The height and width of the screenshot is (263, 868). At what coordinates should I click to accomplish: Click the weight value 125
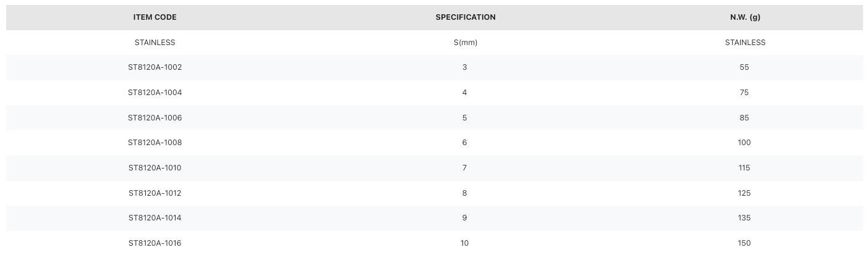744,193
